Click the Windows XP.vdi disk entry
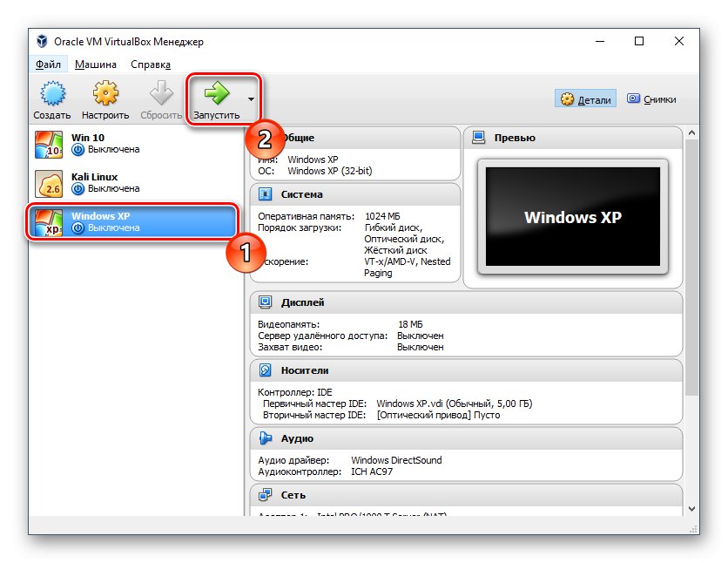Image resolution: width=728 pixels, height=563 pixels. tap(454, 404)
